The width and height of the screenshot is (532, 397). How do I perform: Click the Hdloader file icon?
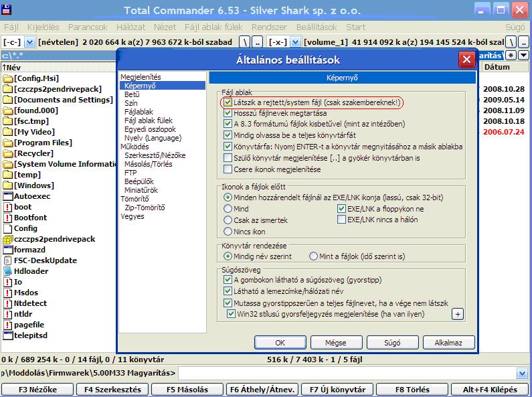[8, 271]
